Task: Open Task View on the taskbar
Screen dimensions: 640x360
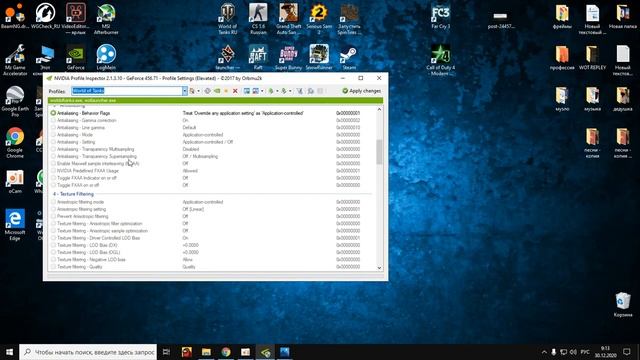Action: click(x=166, y=352)
